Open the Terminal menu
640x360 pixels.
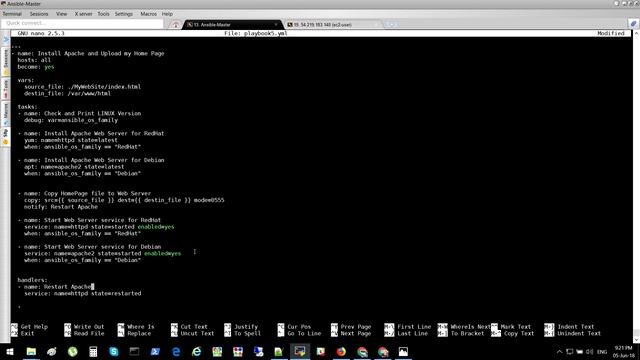pos(12,14)
